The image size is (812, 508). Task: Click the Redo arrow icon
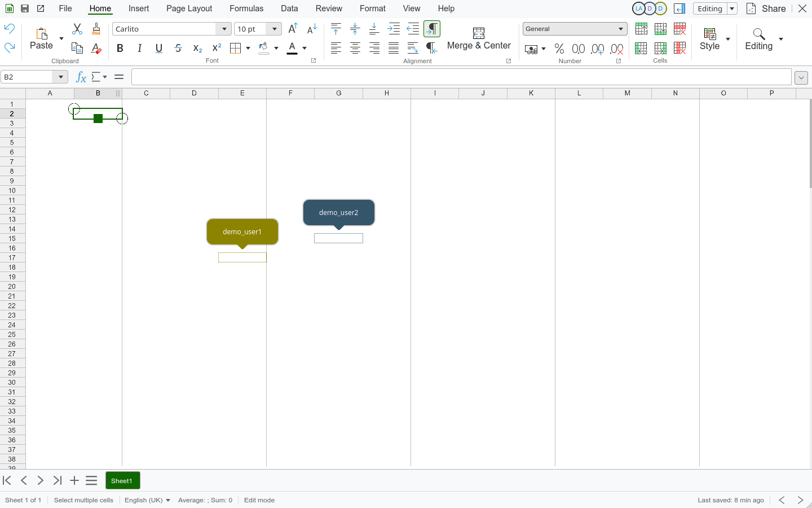coord(10,48)
